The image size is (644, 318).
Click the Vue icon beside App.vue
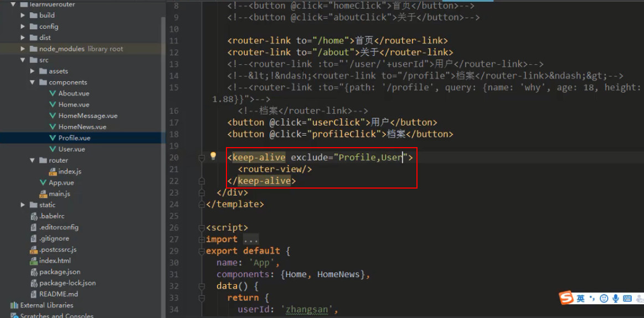point(43,183)
